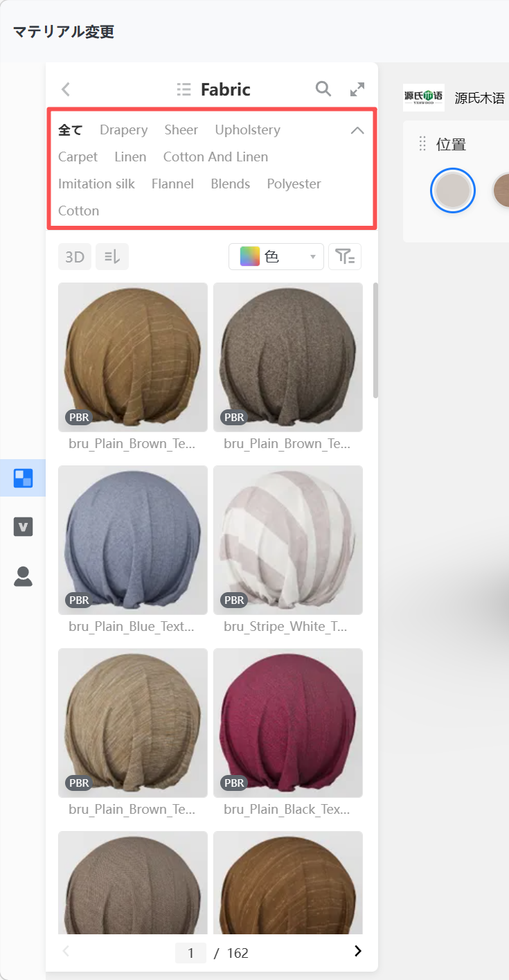
Task: Open the advanced filter funnel icon
Action: (x=345, y=257)
